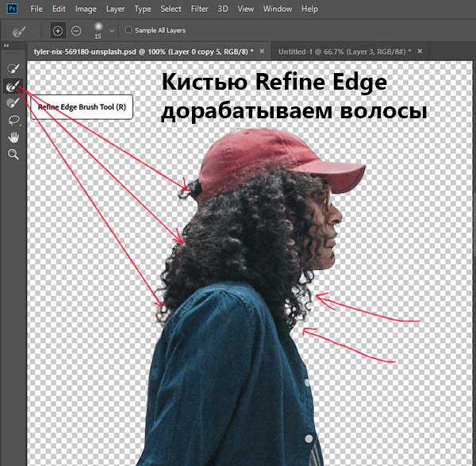The height and width of the screenshot is (466, 476).
Task: Click the subtract-from-selection minus icon
Action: click(x=76, y=31)
